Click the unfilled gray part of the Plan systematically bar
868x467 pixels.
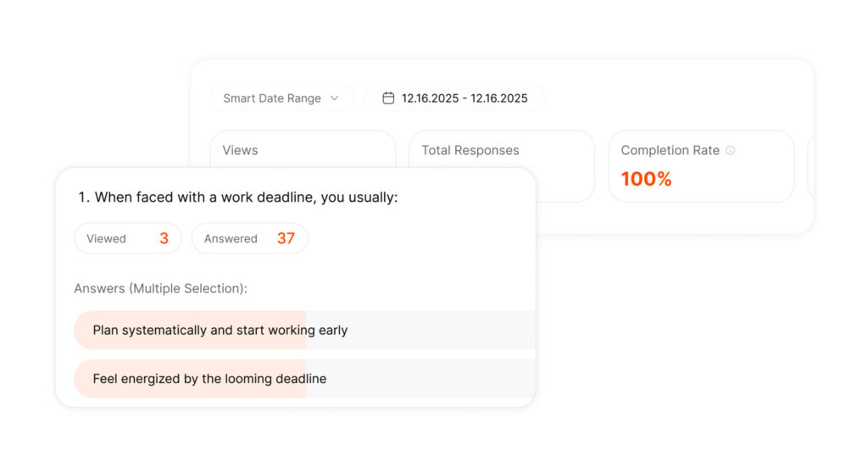(x=441, y=331)
